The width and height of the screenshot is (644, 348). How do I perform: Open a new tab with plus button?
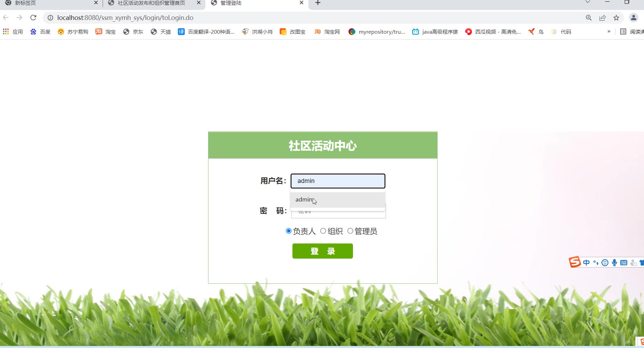pyautogui.click(x=318, y=3)
